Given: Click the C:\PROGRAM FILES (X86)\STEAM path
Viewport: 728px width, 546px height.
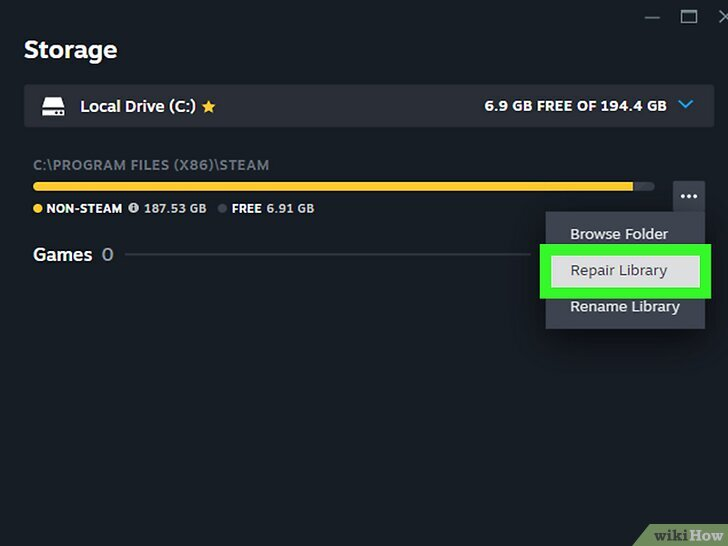Looking at the screenshot, I should coord(151,165).
